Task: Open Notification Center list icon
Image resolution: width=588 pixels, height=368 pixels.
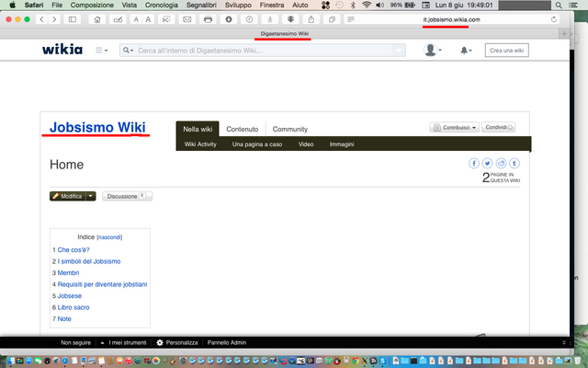Action: pyautogui.click(x=573, y=6)
